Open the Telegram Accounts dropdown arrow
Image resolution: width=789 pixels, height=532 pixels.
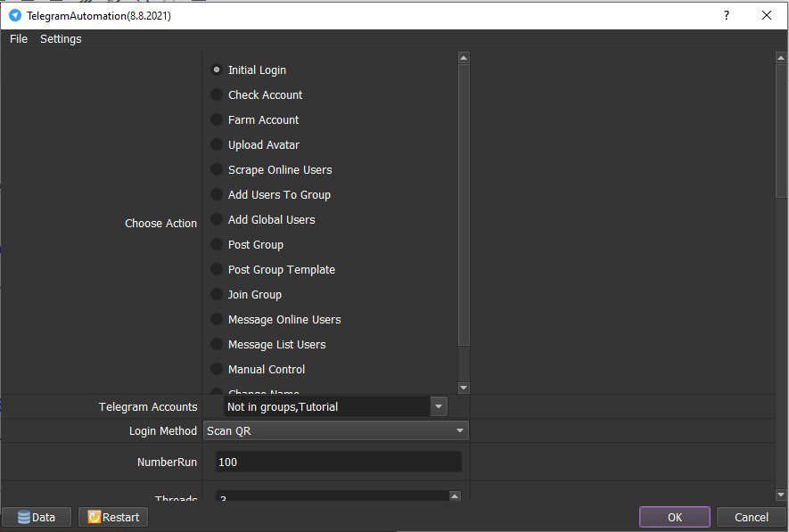(x=439, y=406)
